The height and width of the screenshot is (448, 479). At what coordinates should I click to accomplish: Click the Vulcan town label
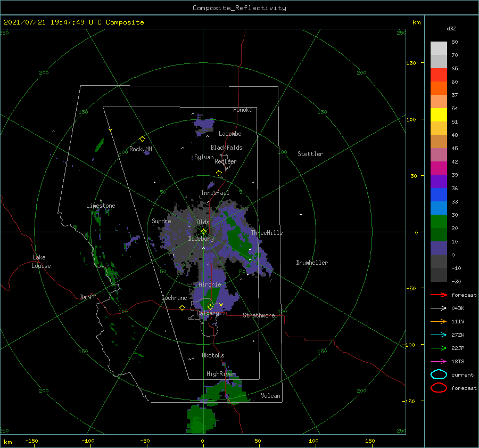[x=271, y=396]
